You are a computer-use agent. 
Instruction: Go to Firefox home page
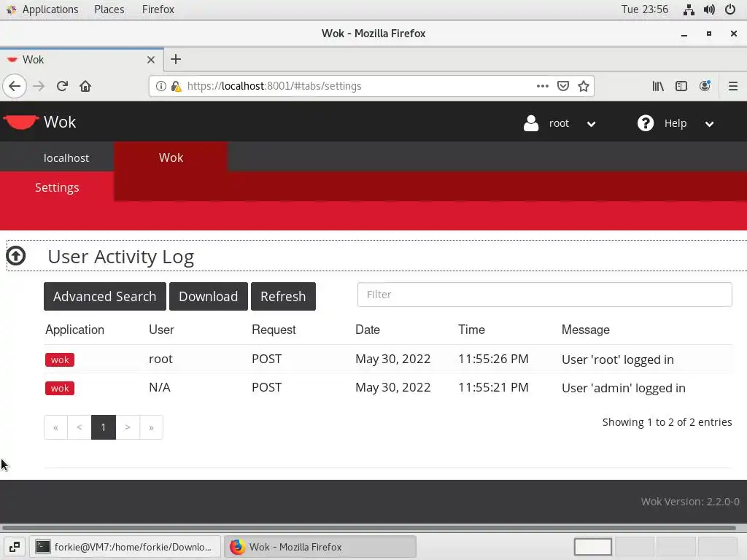(x=85, y=86)
